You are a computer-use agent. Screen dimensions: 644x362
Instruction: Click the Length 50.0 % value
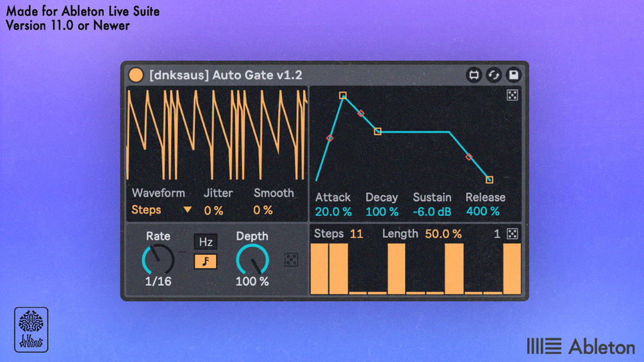(443, 234)
